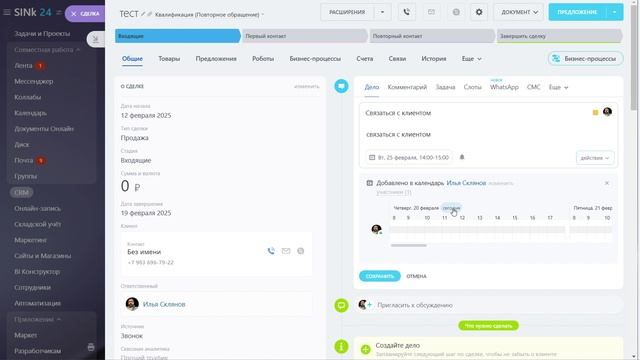Click the phone call icon in header
Viewport: 640px width, 360px height.
coord(407,12)
